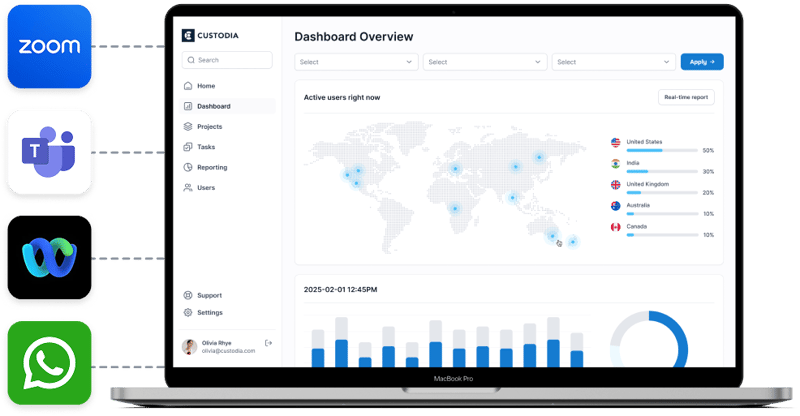Open the middle Select dropdown
This screenshot has width=800, height=416.
coord(485,62)
